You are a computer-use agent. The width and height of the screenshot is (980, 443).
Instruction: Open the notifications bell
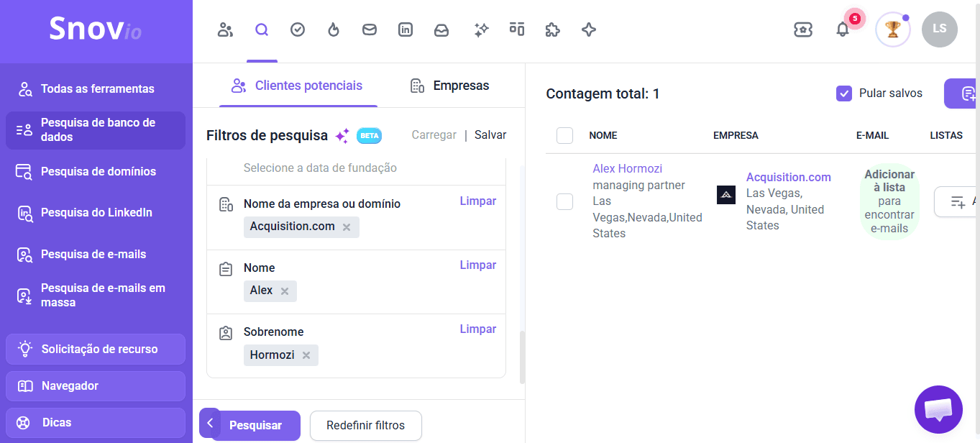[x=843, y=29]
